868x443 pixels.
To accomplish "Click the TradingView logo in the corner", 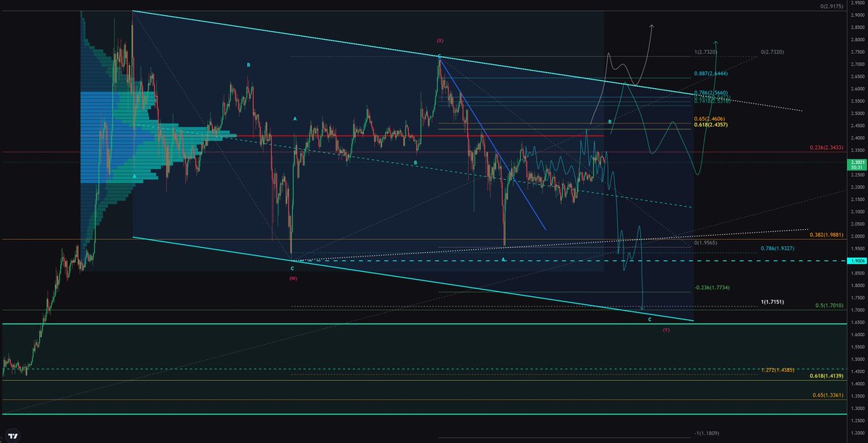I will click(12, 436).
